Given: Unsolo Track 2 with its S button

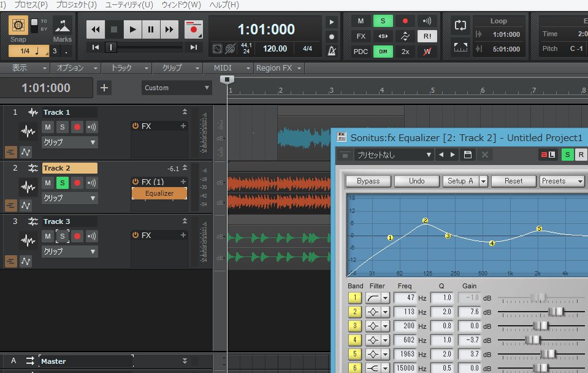Looking at the screenshot, I should [63, 183].
